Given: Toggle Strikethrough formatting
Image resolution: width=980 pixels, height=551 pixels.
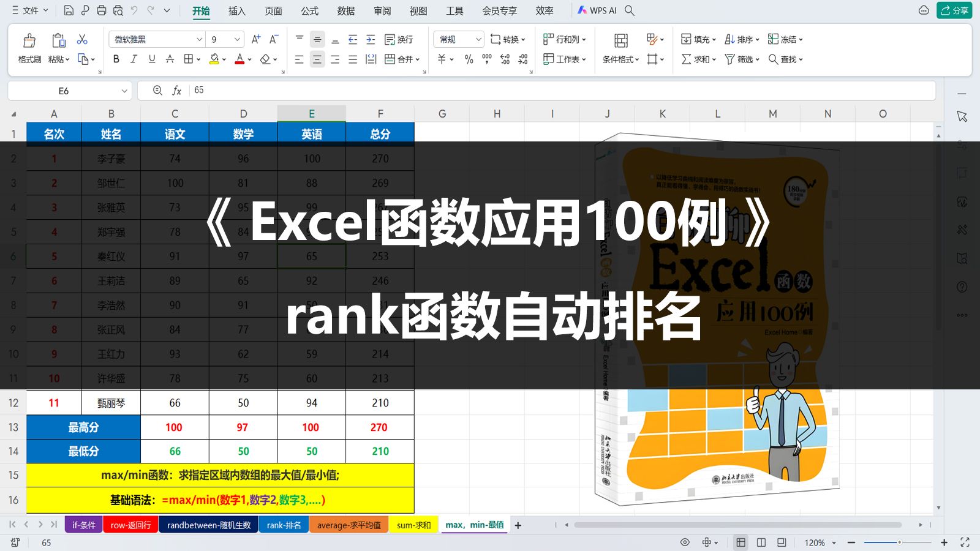Looking at the screenshot, I should (x=170, y=59).
